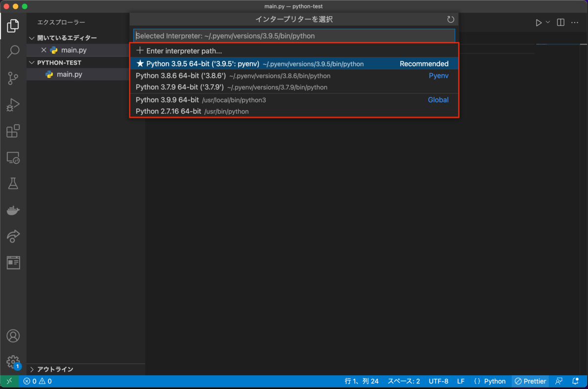Open the Search view icon
The height and width of the screenshot is (389, 588).
pos(13,51)
